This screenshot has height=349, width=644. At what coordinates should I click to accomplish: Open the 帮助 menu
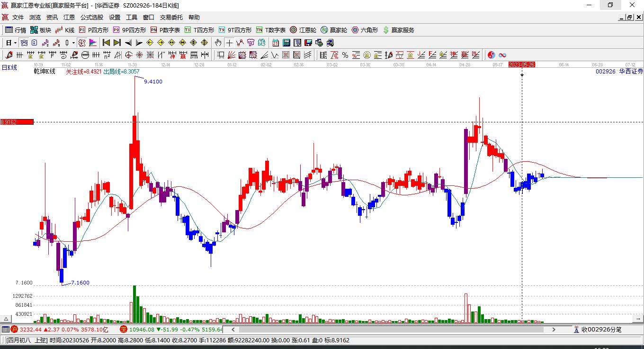(x=194, y=18)
